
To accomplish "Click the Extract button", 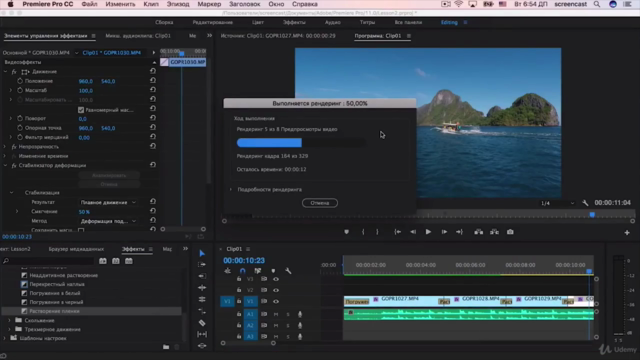I will [494, 232].
